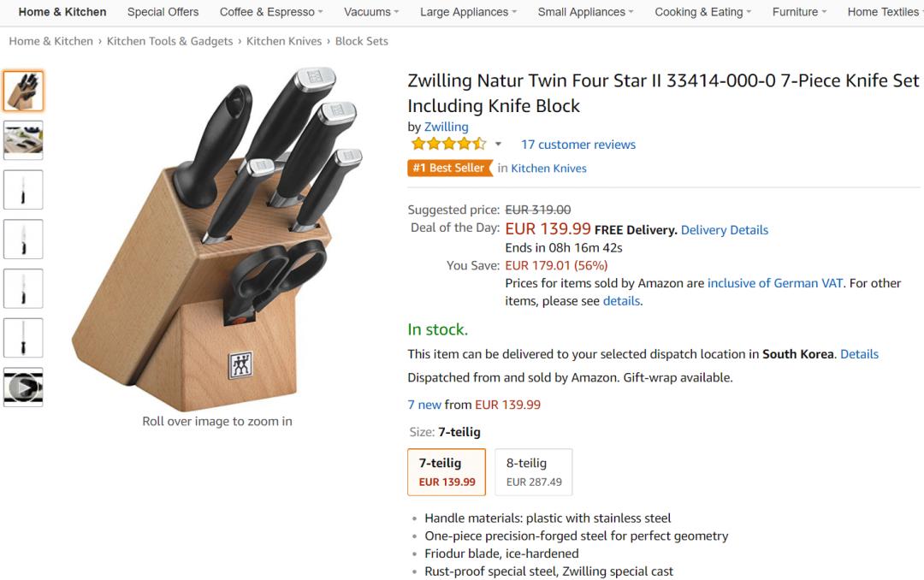This screenshot has width=924, height=580.
Task: Open Delivery Details link
Action: point(725,229)
